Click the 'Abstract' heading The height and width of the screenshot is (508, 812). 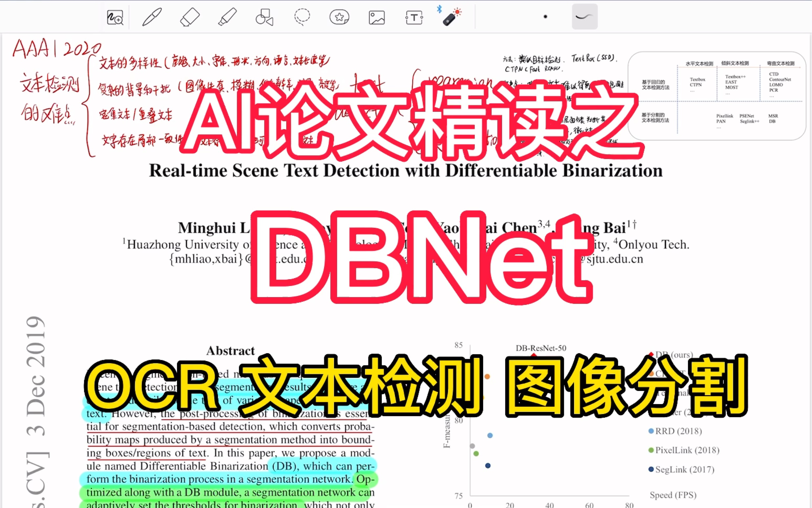tap(231, 351)
